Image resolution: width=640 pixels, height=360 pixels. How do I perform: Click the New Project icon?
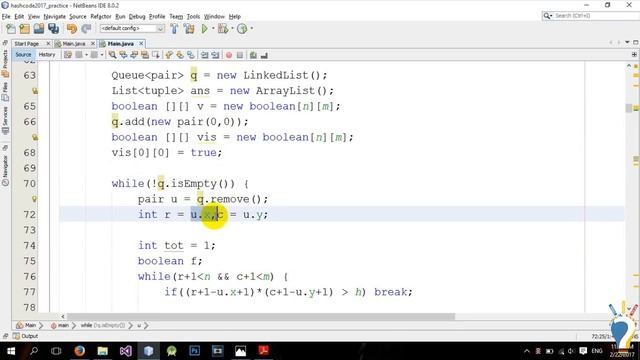click(x=24, y=29)
